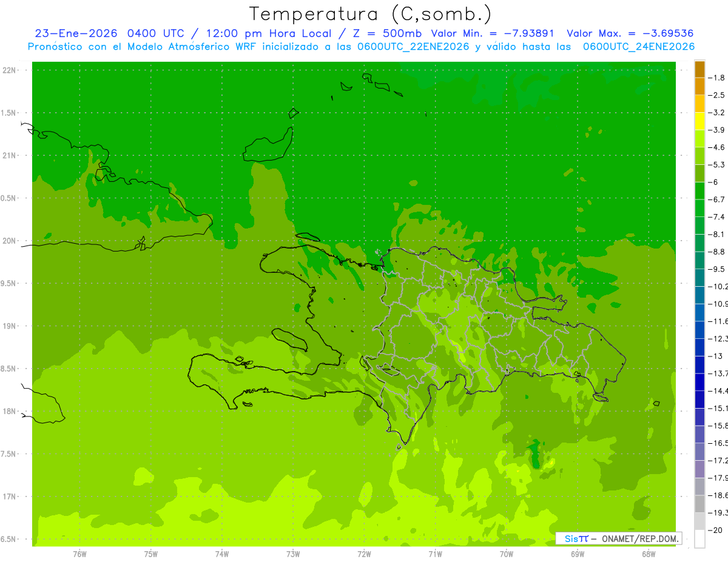Click the '76W' longitude axis label
This screenshot has width=728, height=562.
click(x=79, y=554)
